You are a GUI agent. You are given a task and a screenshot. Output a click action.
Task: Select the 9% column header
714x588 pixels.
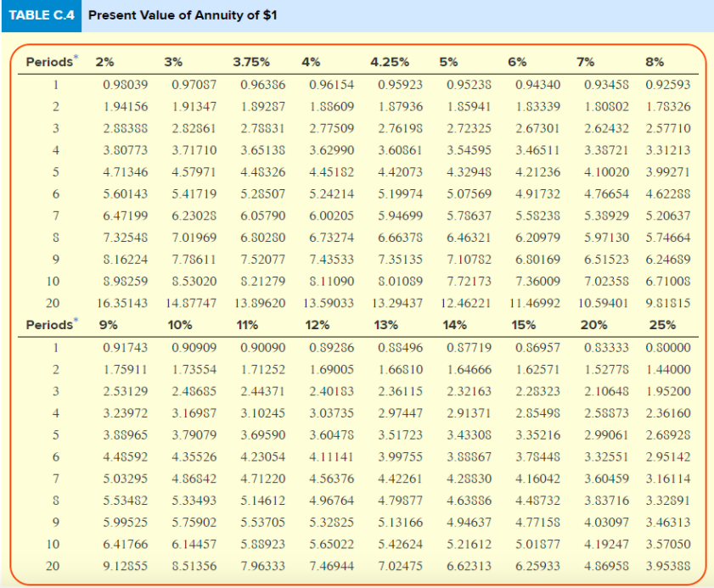pyautogui.click(x=109, y=325)
